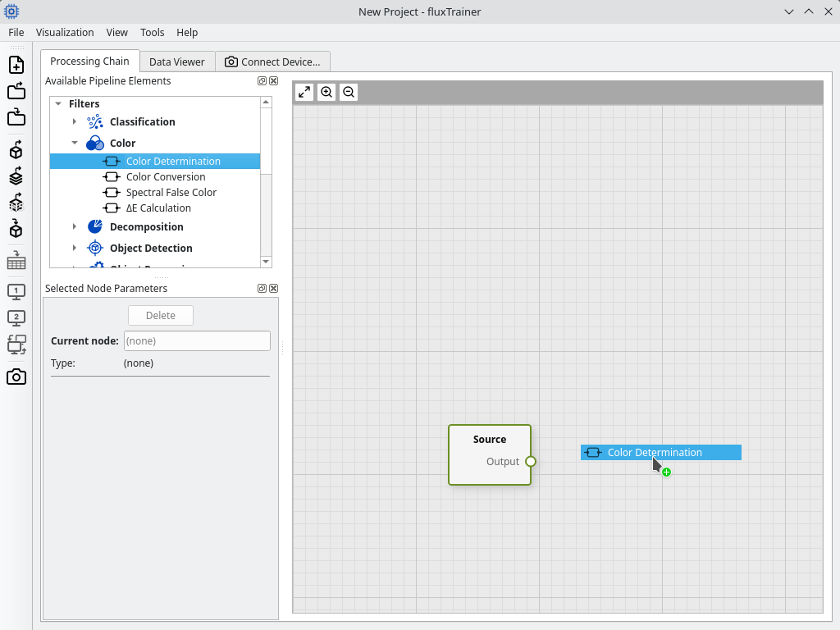Open the File menu
This screenshot has height=630, width=840.
(16, 32)
